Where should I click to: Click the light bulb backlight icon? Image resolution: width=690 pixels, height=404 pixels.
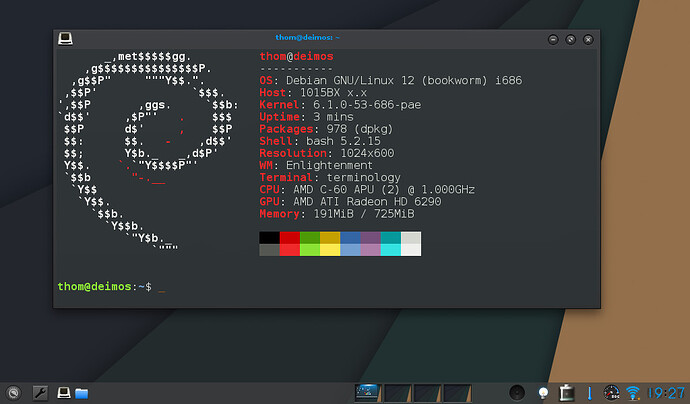(x=543, y=393)
